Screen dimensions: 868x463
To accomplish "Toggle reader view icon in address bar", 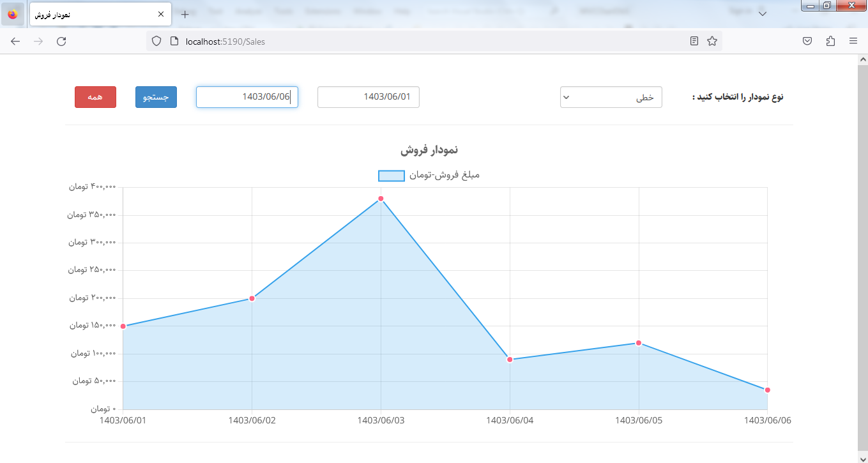I will [694, 42].
